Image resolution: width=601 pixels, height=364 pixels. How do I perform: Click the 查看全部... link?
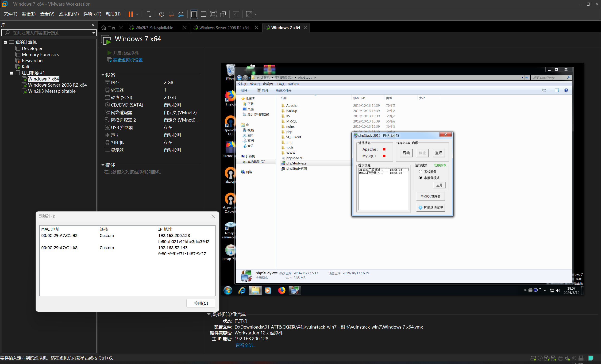tap(245, 345)
